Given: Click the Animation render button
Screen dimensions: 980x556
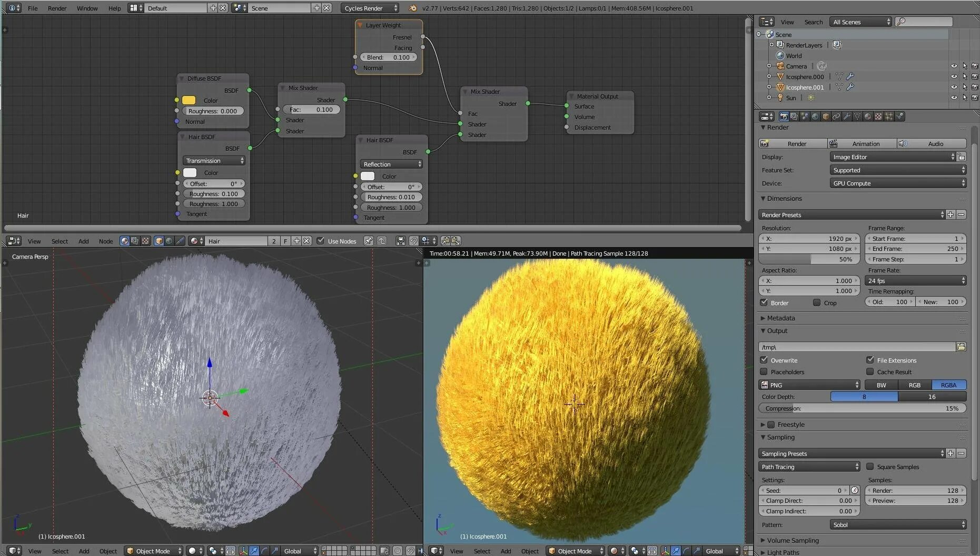Looking at the screenshot, I should click(862, 143).
